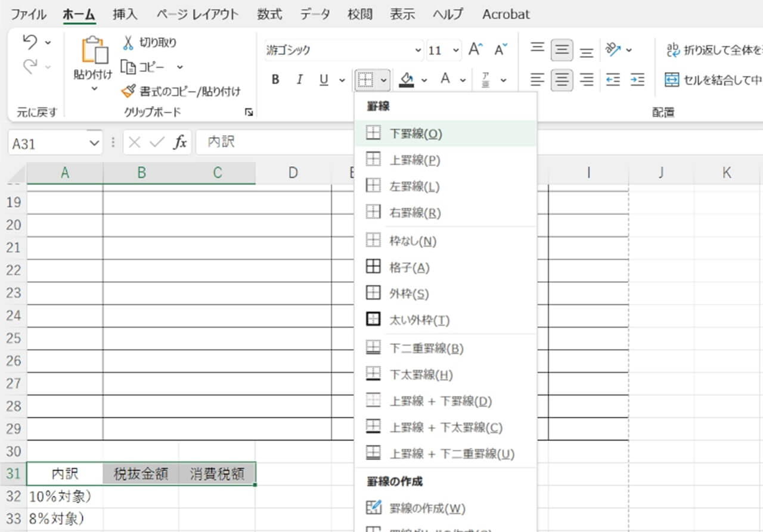This screenshot has height=532, width=763.
Task: Expand the Name Box A31 dropdown
Action: tap(93, 143)
